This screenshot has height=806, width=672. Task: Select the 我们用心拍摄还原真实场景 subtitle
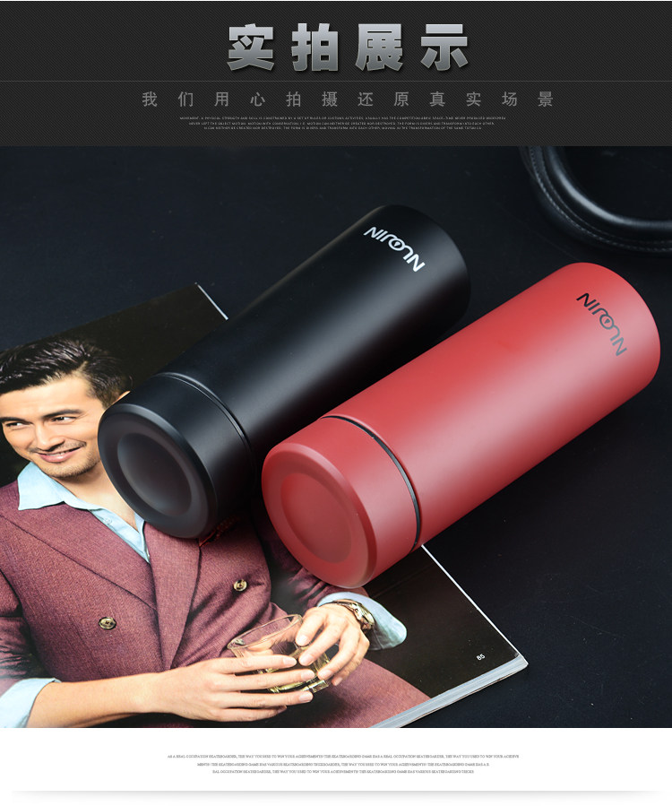point(348,100)
